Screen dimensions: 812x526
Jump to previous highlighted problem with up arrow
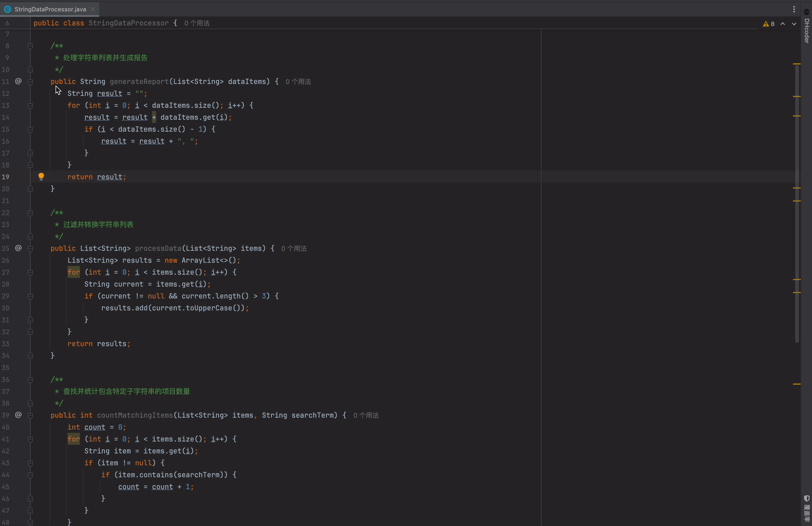pos(783,24)
